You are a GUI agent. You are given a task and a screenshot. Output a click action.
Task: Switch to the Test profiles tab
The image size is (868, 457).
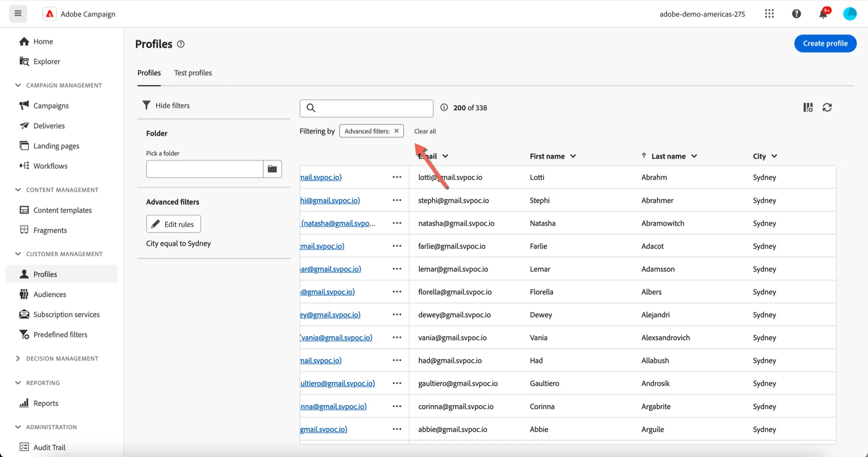click(x=193, y=73)
